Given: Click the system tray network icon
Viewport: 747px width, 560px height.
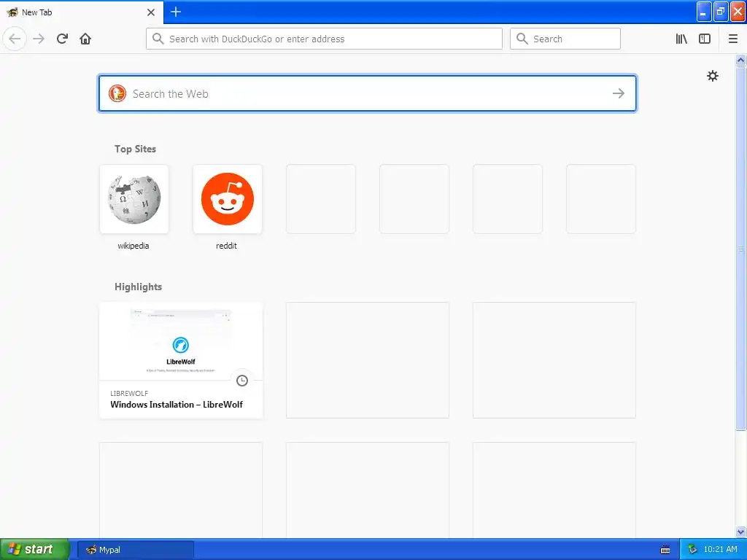Looking at the screenshot, I should click(x=692, y=550).
